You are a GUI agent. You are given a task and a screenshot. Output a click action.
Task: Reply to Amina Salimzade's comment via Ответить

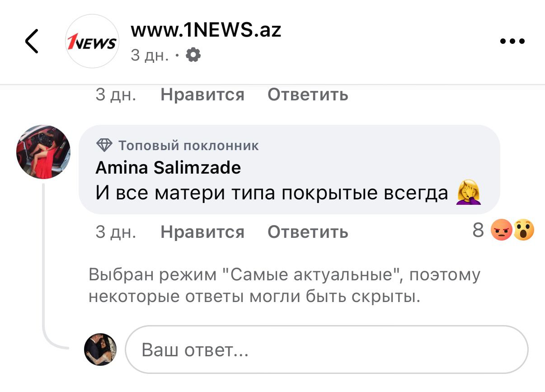tap(308, 232)
